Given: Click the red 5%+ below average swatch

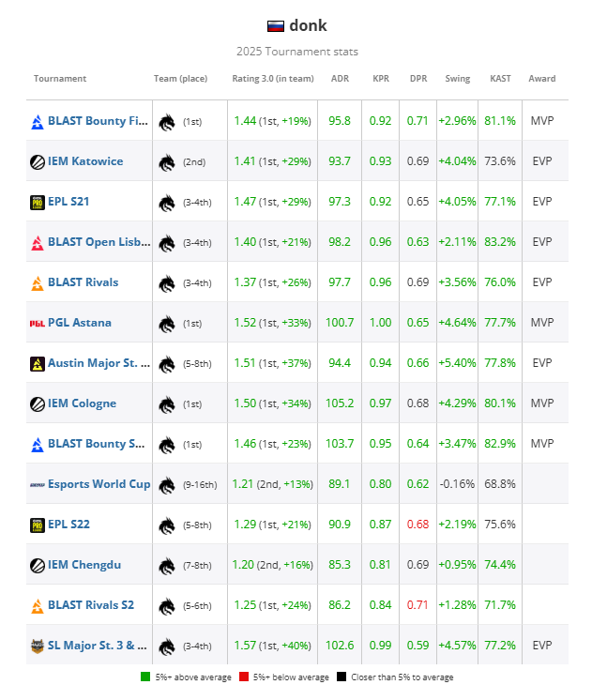Looking at the screenshot, I should (x=243, y=677).
